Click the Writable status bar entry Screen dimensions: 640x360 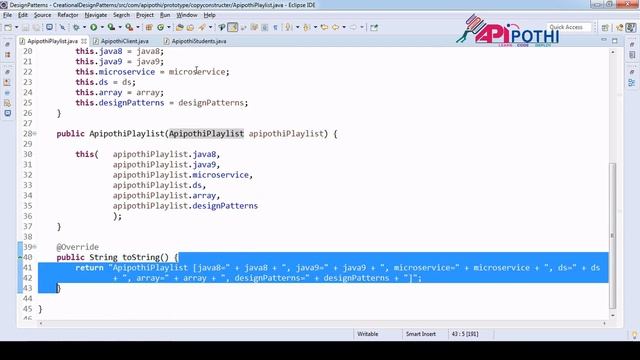pos(368,334)
